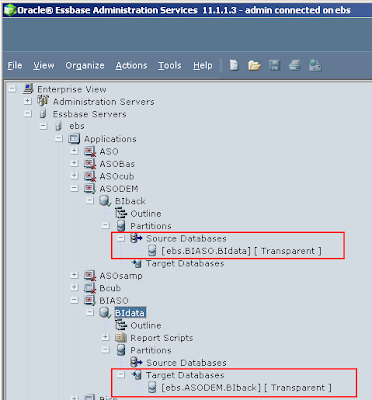Open the Tools menu
The image size is (372, 400).
[x=170, y=65]
